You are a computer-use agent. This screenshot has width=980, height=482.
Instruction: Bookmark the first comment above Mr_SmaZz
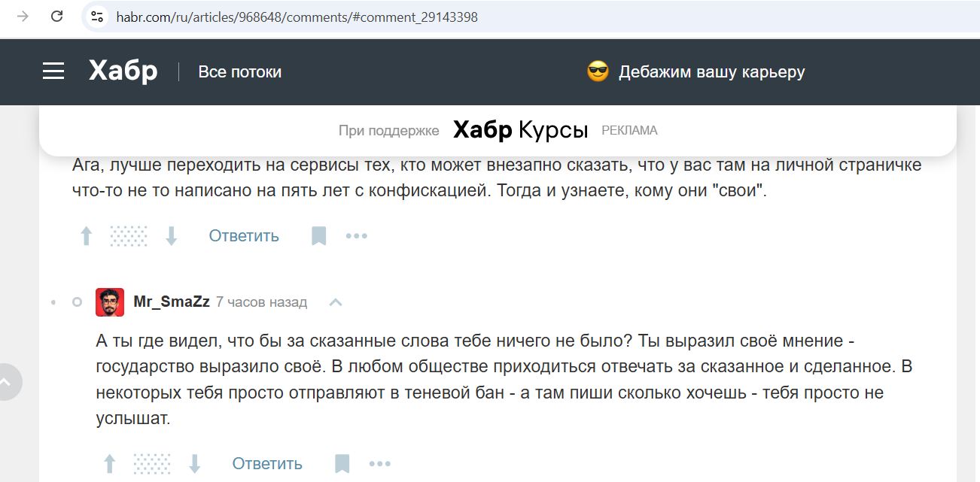coord(319,236)
